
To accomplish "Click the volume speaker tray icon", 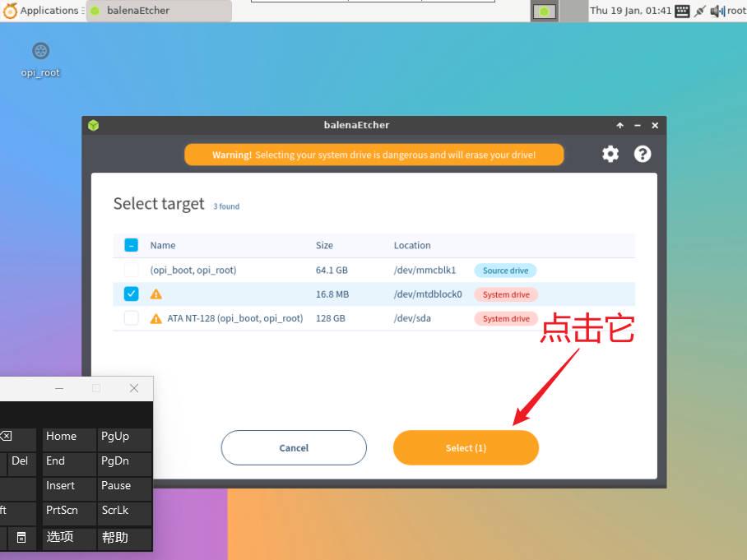I will (x=717, y=11).
